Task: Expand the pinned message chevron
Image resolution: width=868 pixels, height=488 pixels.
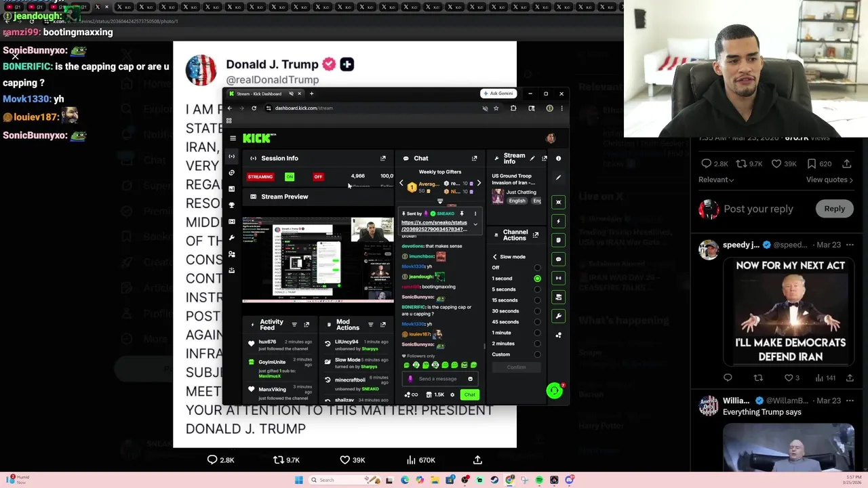Action: [475, 224]
